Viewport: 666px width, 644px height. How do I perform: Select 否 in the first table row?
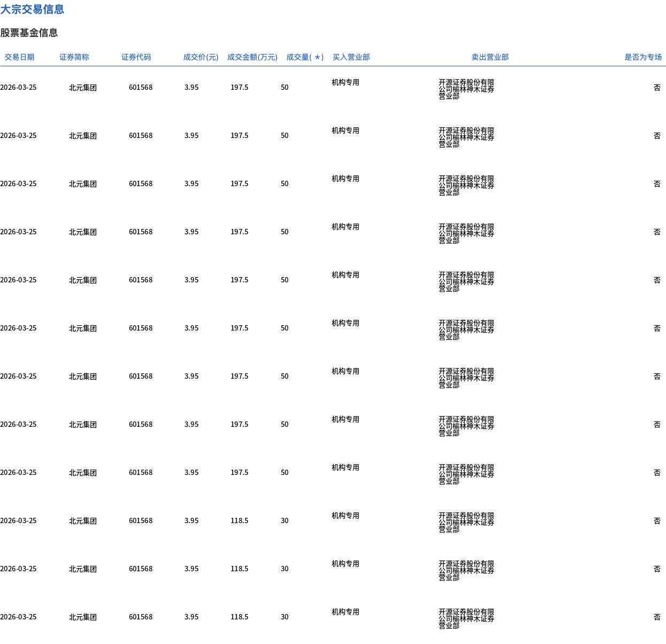tap(657, 88)
